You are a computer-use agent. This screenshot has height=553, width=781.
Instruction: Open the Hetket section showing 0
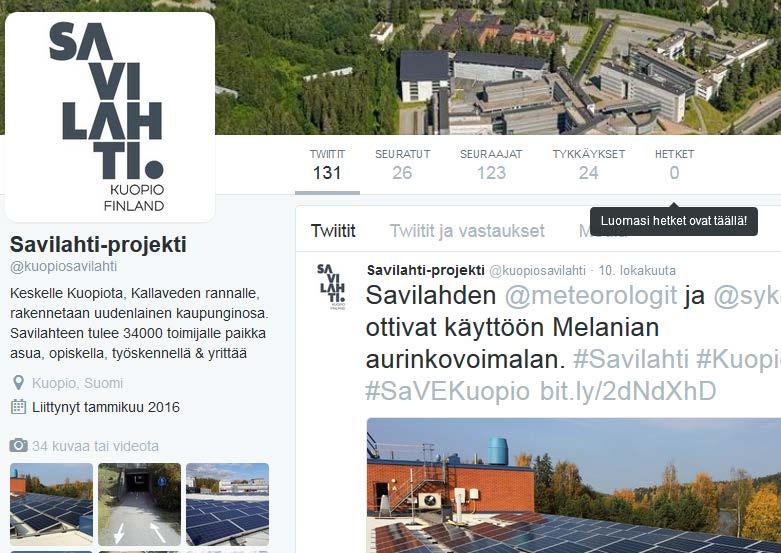pos(674,165)
